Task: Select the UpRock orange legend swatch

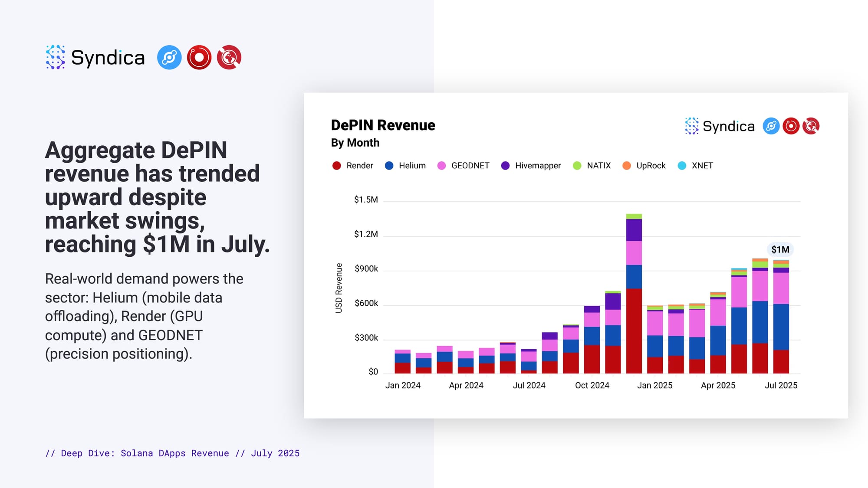Action: pyautogui.click(x=626, y=166)
